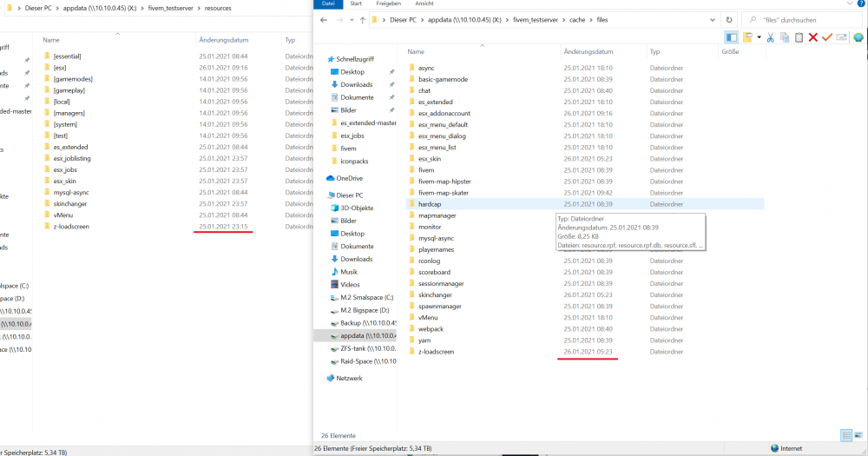Select Netzwerk in navigation pane
Screen dimensions: 868x456
coord(349,378)
